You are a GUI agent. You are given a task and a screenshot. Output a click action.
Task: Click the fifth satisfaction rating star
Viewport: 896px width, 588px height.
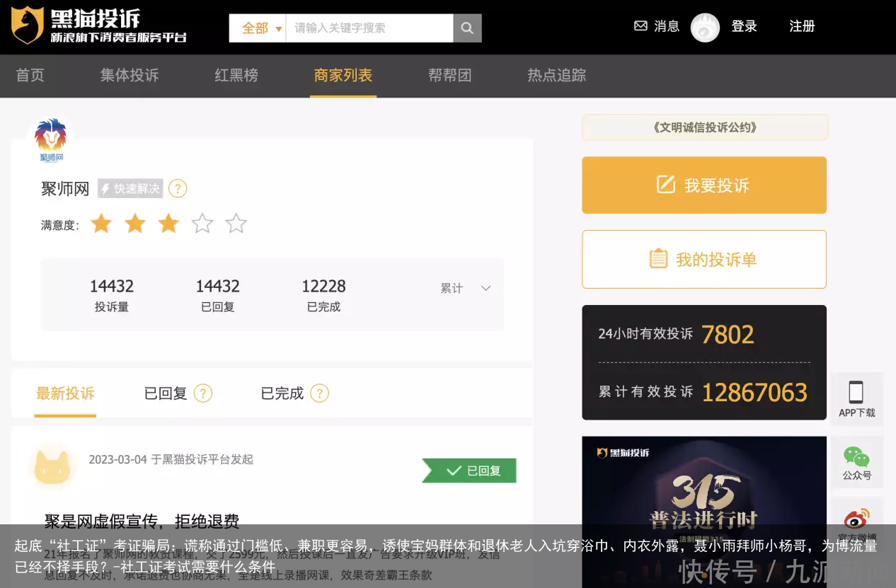pos(236,224)
